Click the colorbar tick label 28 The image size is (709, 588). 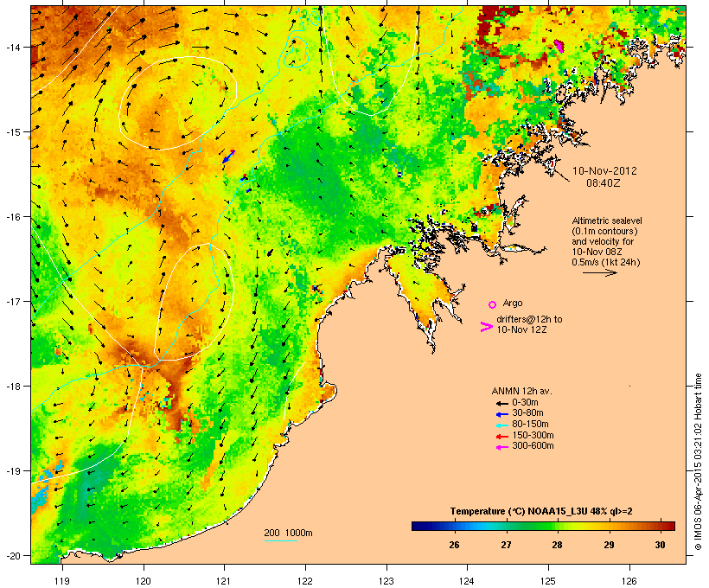point(557,545)
